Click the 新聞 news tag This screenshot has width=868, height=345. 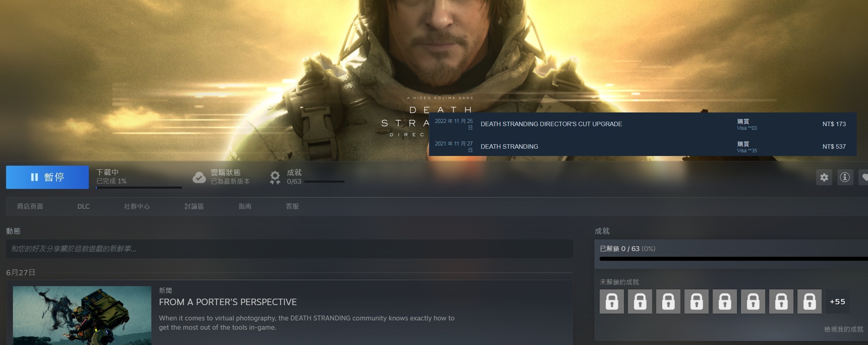point(165,291)
